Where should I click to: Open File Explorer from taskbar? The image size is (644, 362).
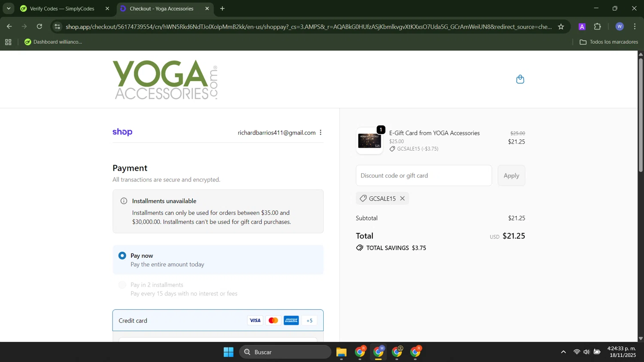click(x=341, y=352)
